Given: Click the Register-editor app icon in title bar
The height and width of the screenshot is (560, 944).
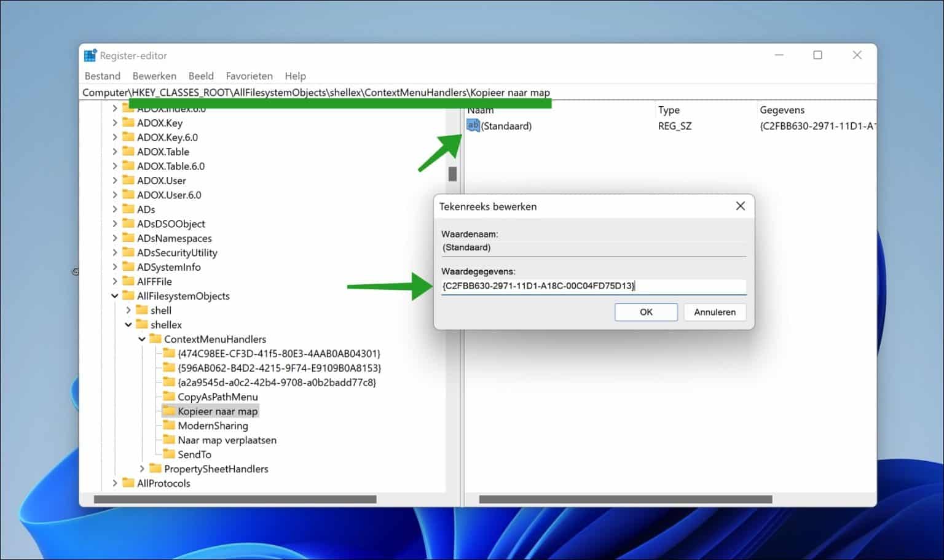Looking at the screenshot, I should [x=90, y=56].
